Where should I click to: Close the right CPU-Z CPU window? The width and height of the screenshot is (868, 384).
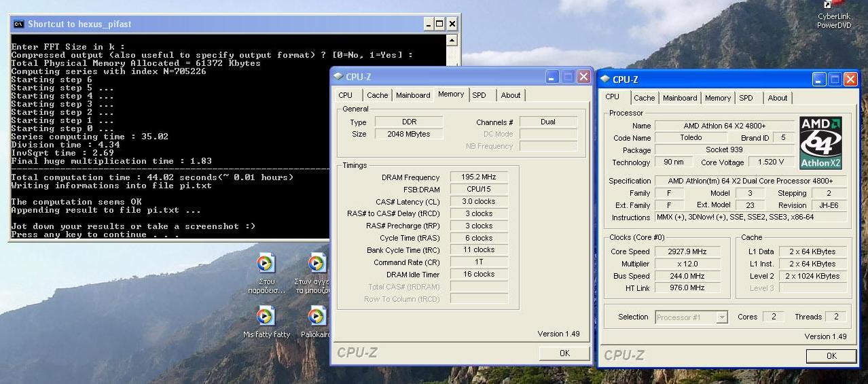pyautogui.click(x=850, y=80)
